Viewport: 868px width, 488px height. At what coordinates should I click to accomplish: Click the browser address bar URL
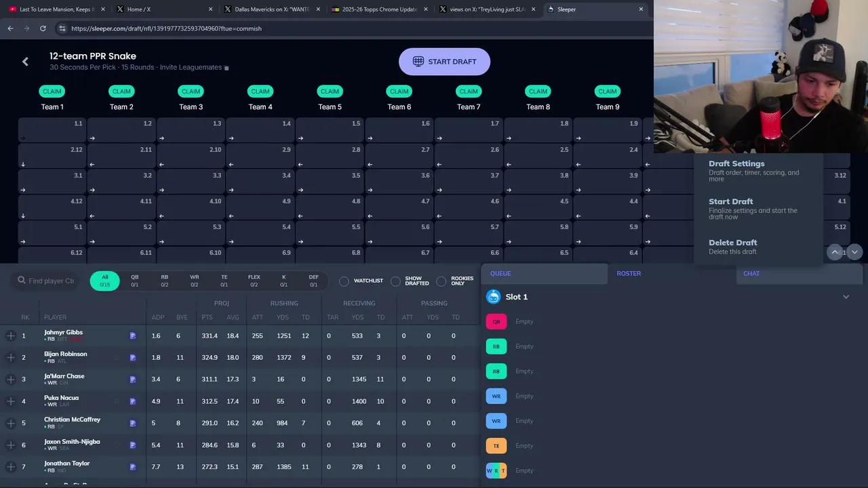pyautogui.click(x=166, y=28)
